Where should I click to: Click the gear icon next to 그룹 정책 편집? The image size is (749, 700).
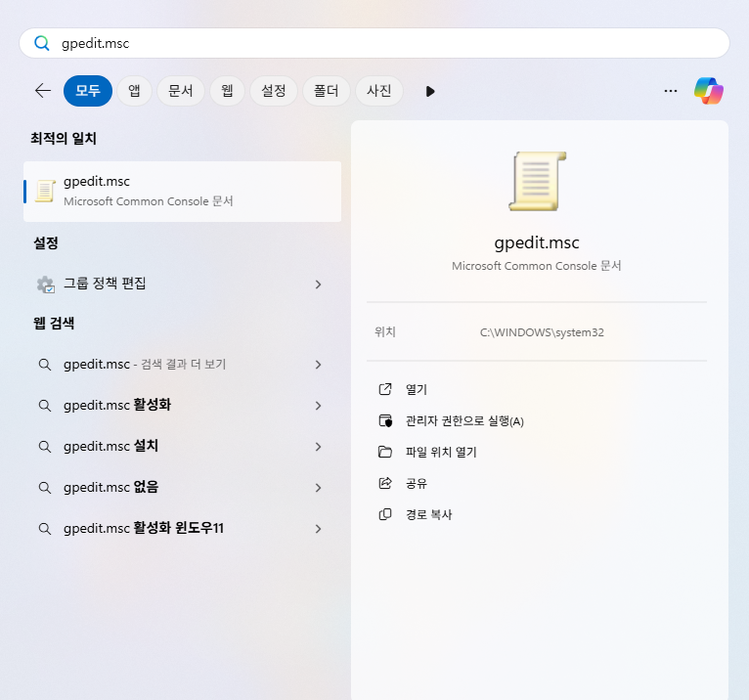(x=46, y=284)
